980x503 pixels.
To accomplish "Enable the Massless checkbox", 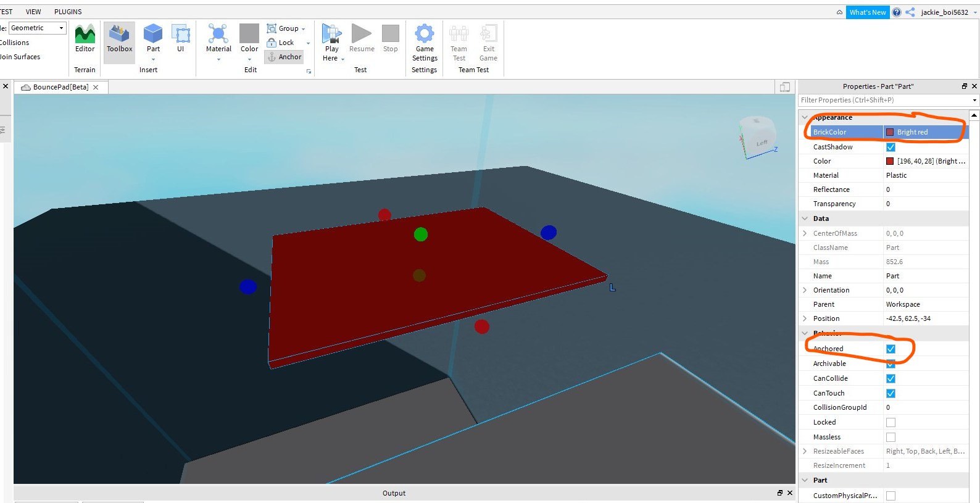I will (891, 437).
